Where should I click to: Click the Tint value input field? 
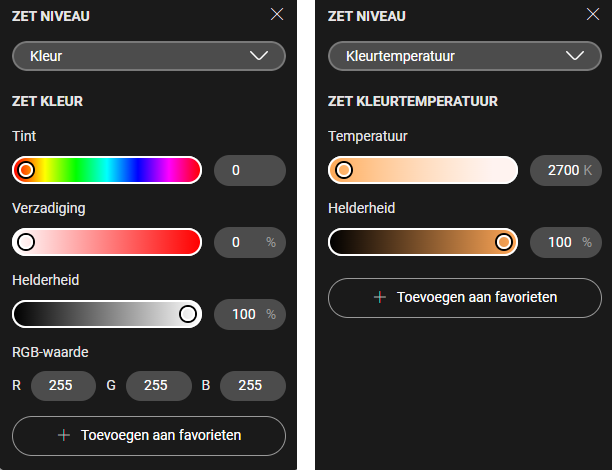click(250, 170)
